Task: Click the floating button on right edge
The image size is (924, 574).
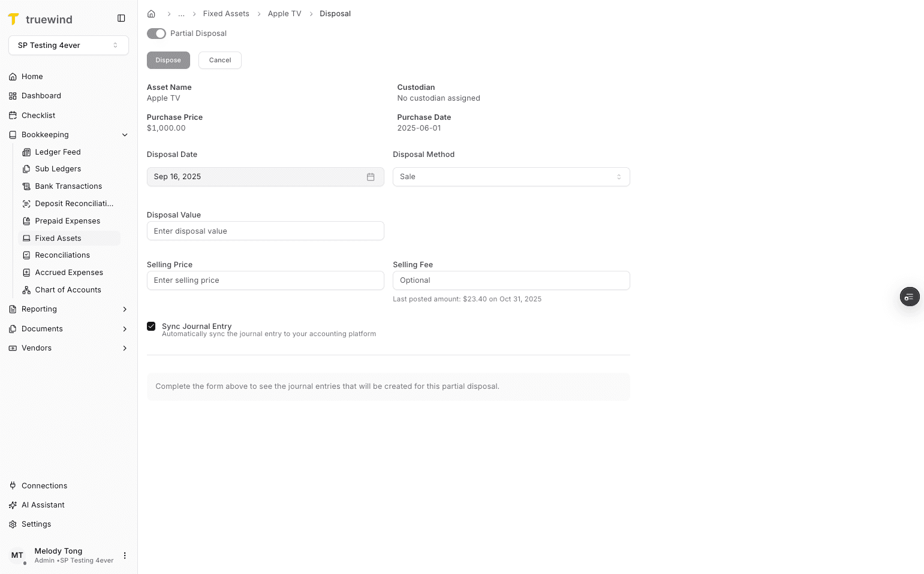Action: tap(909, 297)
